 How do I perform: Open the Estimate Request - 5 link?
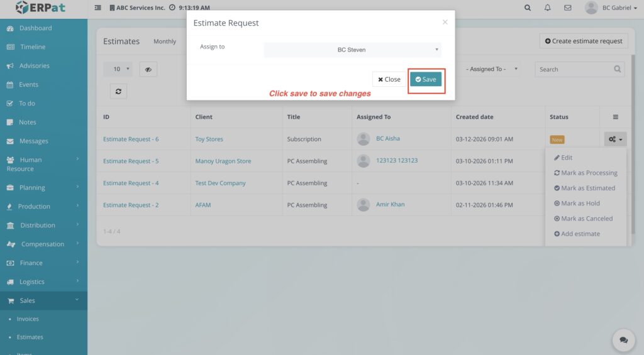[x=131, y=161]
